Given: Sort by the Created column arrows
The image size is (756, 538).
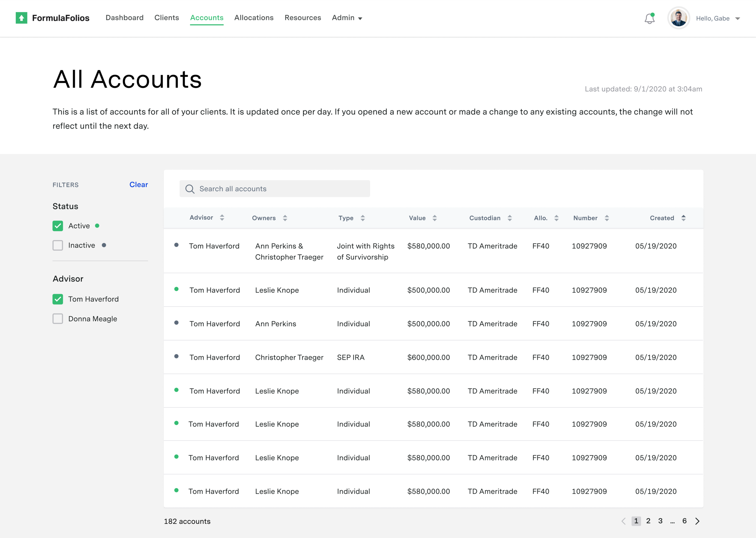Looking at the screenshot, I should [x=683, y=218].
